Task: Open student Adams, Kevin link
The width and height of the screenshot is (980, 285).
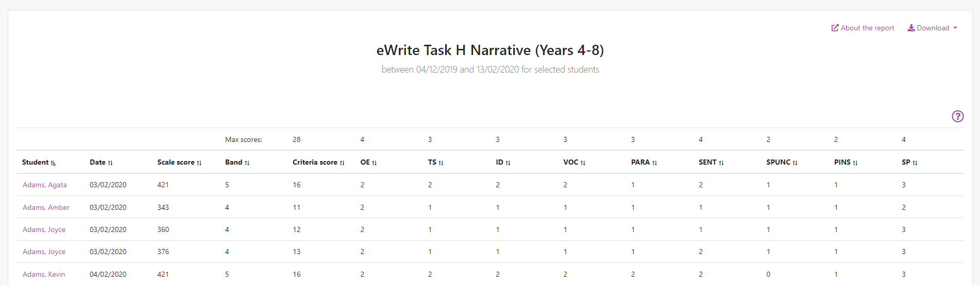Action: 44,275
